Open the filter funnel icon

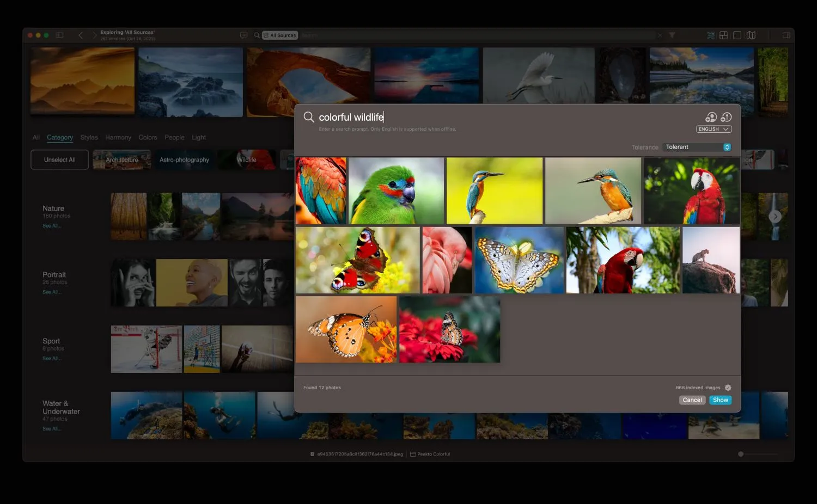[672, 35]
